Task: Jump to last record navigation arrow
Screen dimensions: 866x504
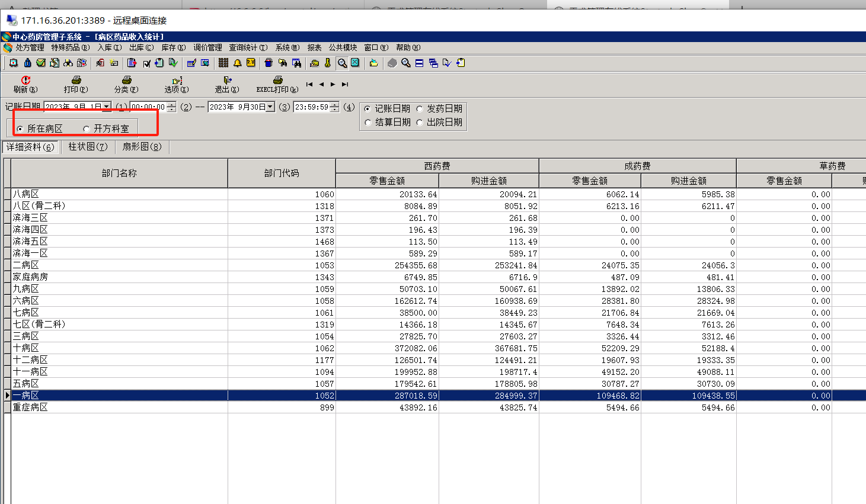Action: pyautogui.click(x=345, y=84)
